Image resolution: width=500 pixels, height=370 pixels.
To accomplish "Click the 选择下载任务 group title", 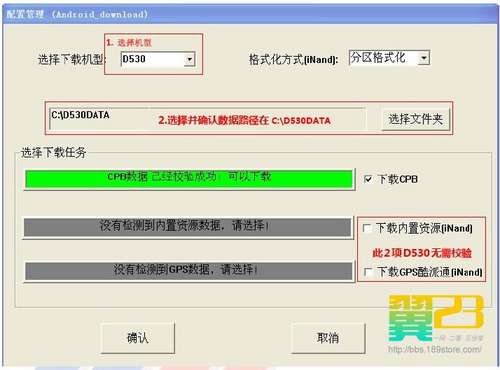I will [54, 153].
